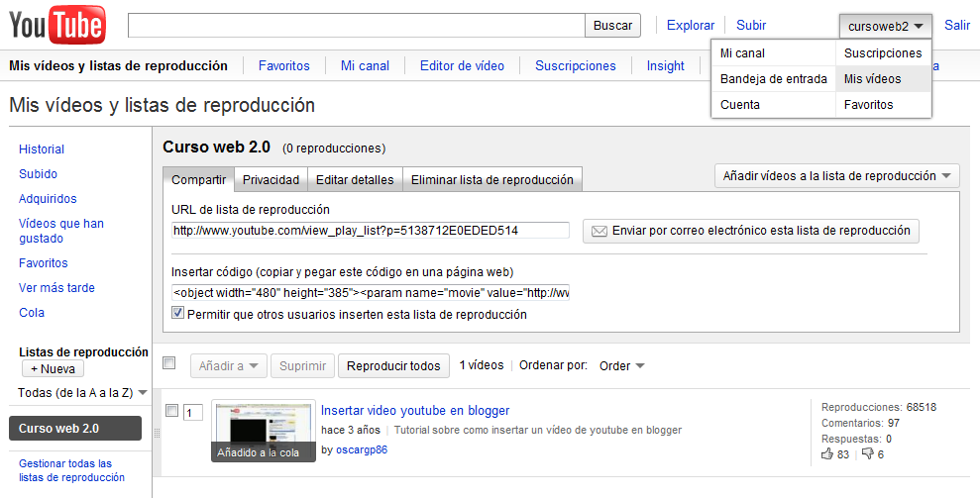Open Adquiridos in the sidebar

[x=48, y=199]
